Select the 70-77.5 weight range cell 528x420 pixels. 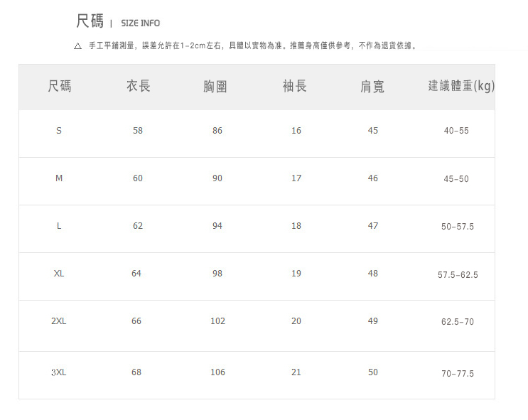coord(458,374)
